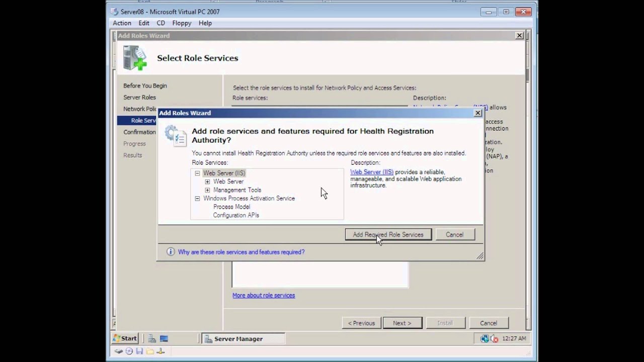Click the shared folder status icon in Virtual PC

point(150,351)
